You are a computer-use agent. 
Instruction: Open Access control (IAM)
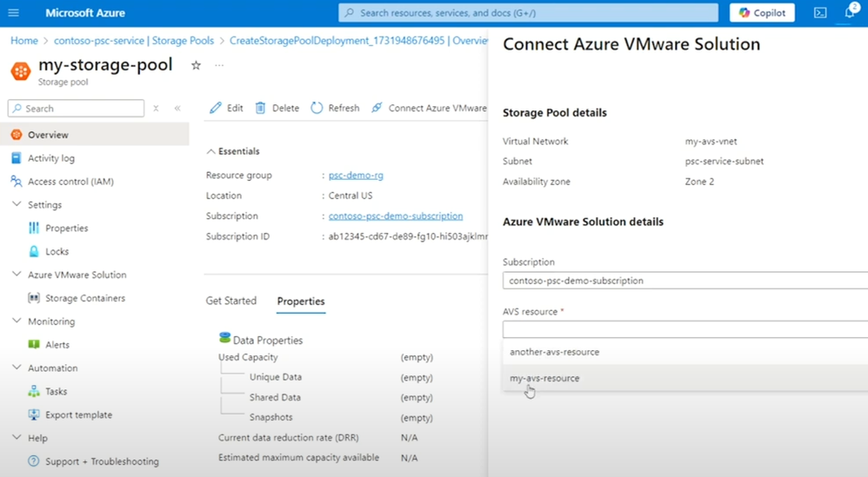tap(70, 182)
